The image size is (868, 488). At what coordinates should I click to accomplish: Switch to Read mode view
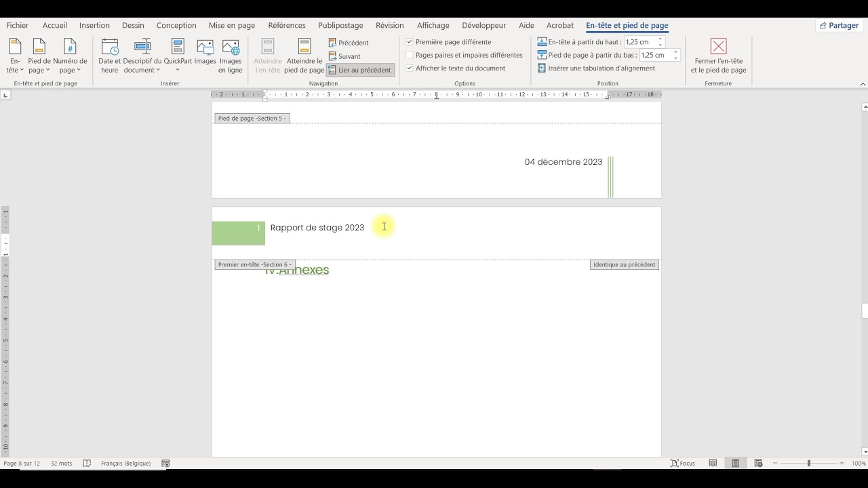coord(713,464)
